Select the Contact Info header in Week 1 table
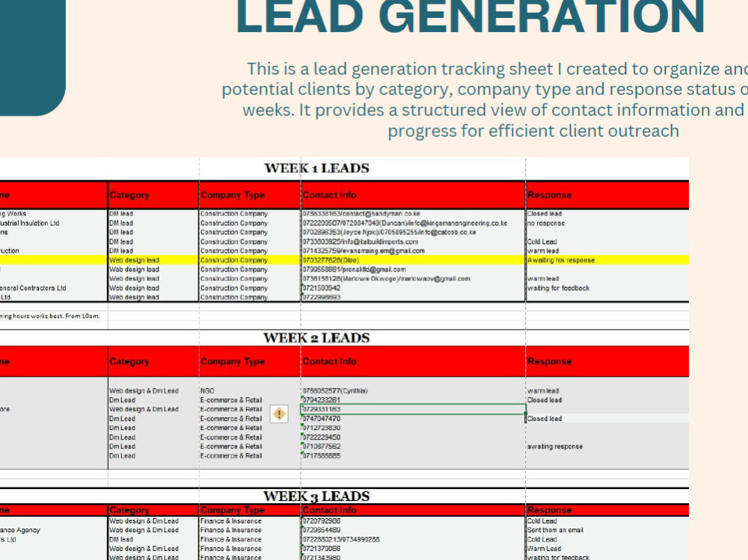748x560 pixels. [413, 195]
